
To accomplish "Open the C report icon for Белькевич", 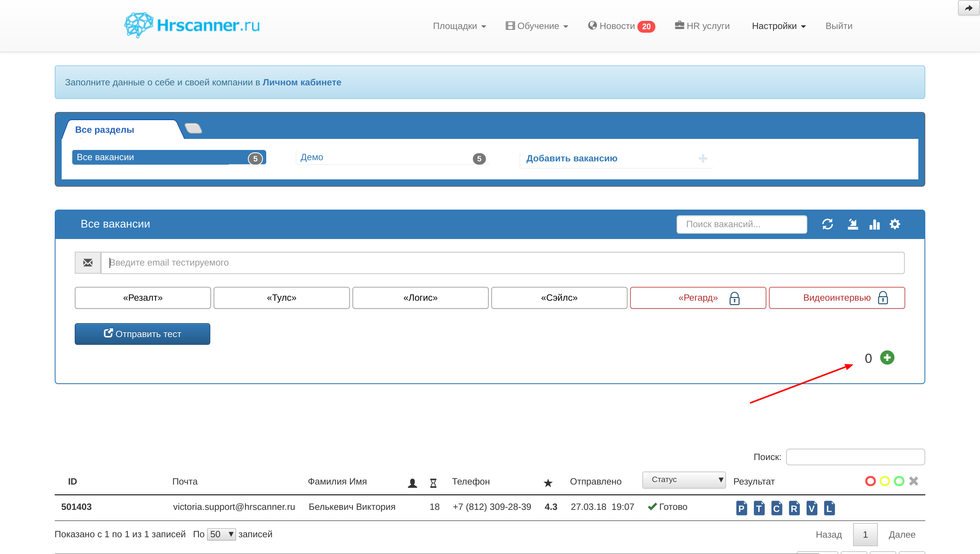I will click(777, 508).
